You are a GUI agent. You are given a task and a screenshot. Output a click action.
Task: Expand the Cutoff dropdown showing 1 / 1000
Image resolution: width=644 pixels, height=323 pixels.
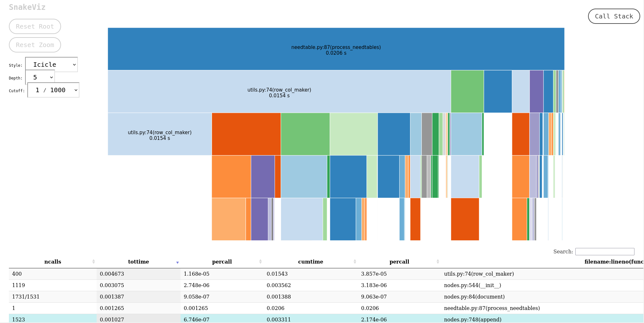(53, 90)
